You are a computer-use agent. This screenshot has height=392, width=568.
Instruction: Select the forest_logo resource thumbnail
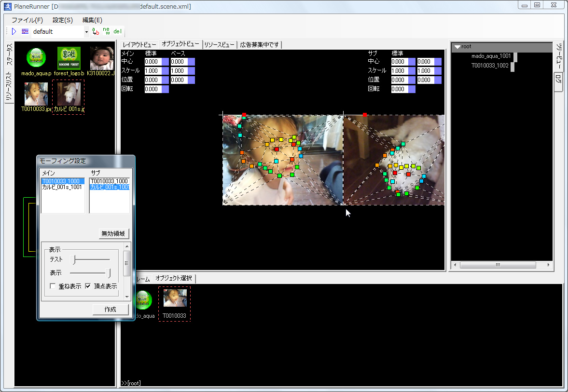(x=69, y=58)
